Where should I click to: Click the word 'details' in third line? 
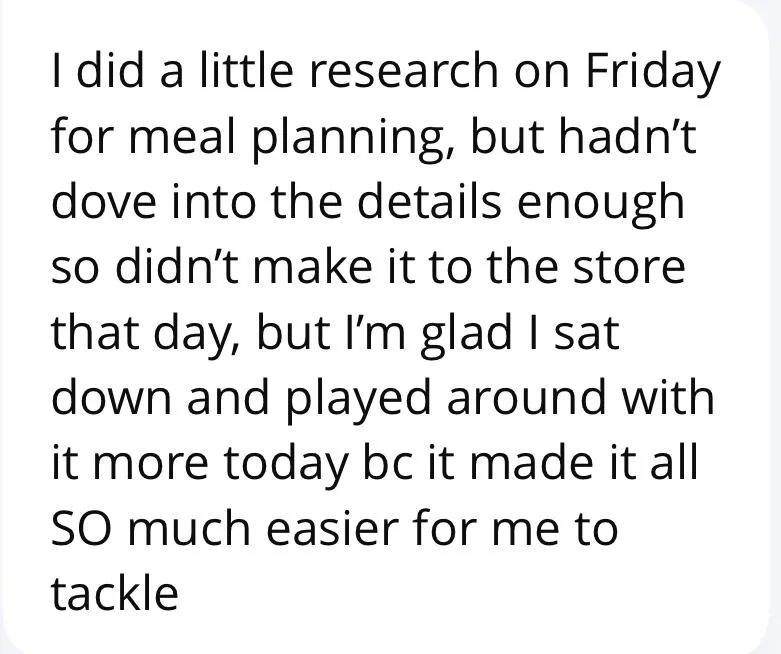pos(429,201)
